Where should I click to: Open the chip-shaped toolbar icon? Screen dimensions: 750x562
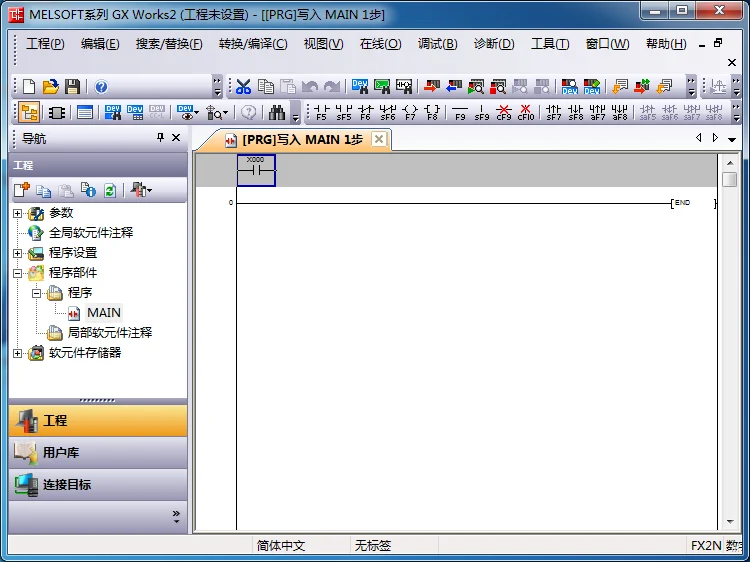click(x=56, y=113)
